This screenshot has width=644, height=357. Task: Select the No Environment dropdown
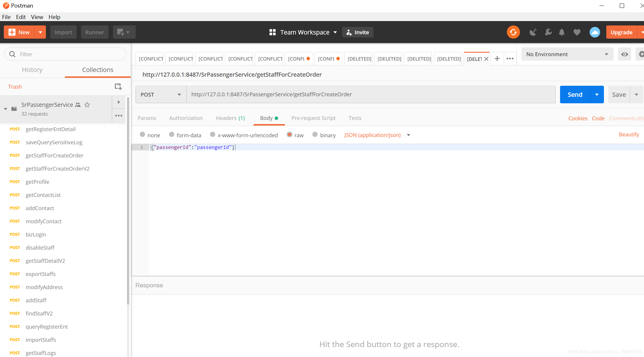click(x=567, y=54)
